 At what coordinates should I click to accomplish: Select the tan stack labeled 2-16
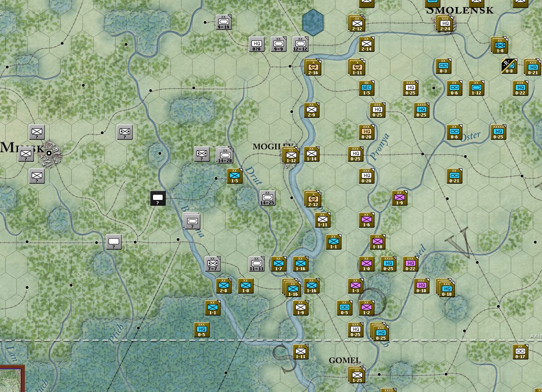click(313, 68)
